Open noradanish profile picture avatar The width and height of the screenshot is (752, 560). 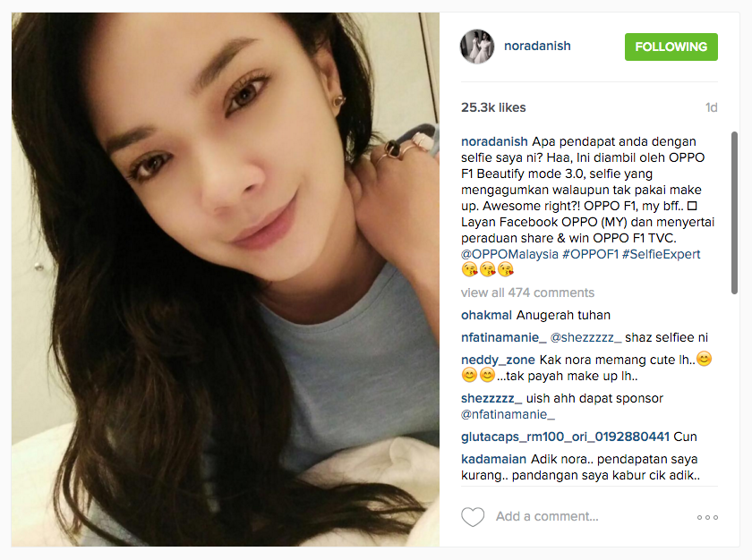(x=477, y=47)
